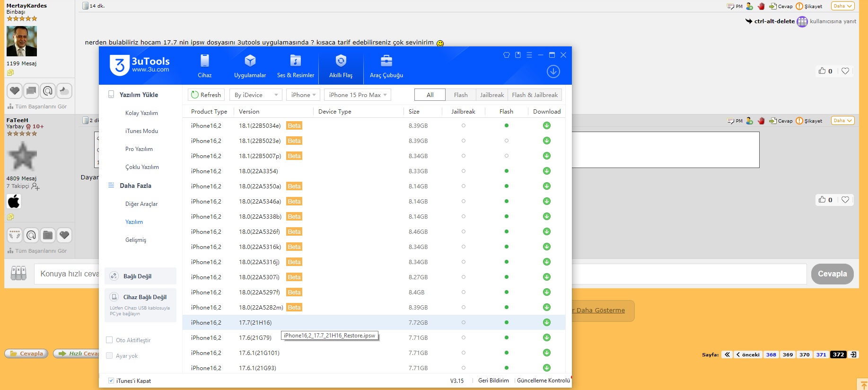The height and width of the screenshot is (390, 868).
Task: Download firmware 18.0(22A5297f)
Action: [547, 292]
